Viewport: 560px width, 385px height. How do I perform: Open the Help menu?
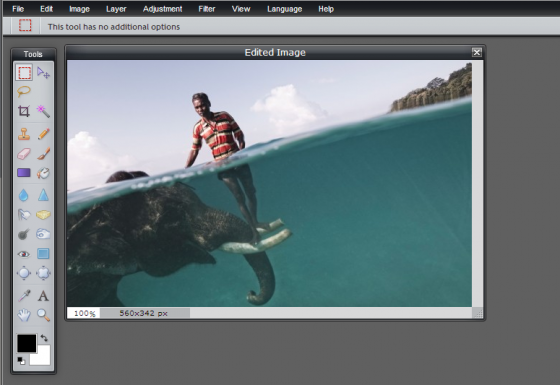(x=326, y=9)
